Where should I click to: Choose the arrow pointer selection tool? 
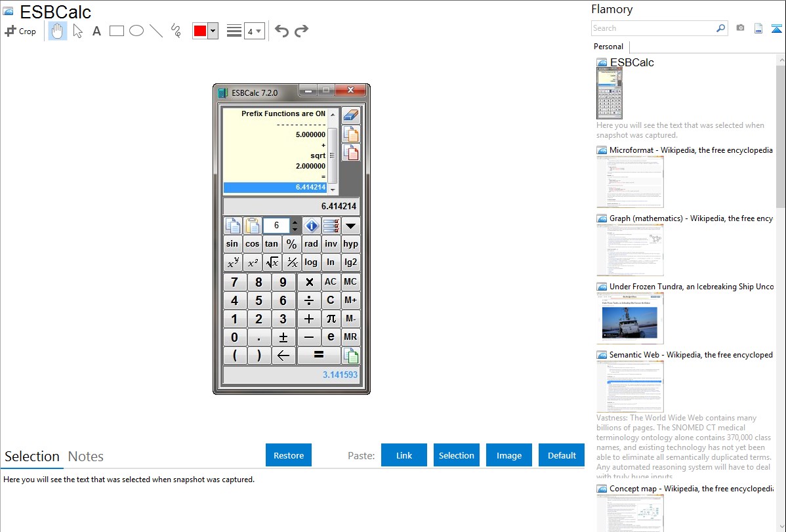coord(77,31)
